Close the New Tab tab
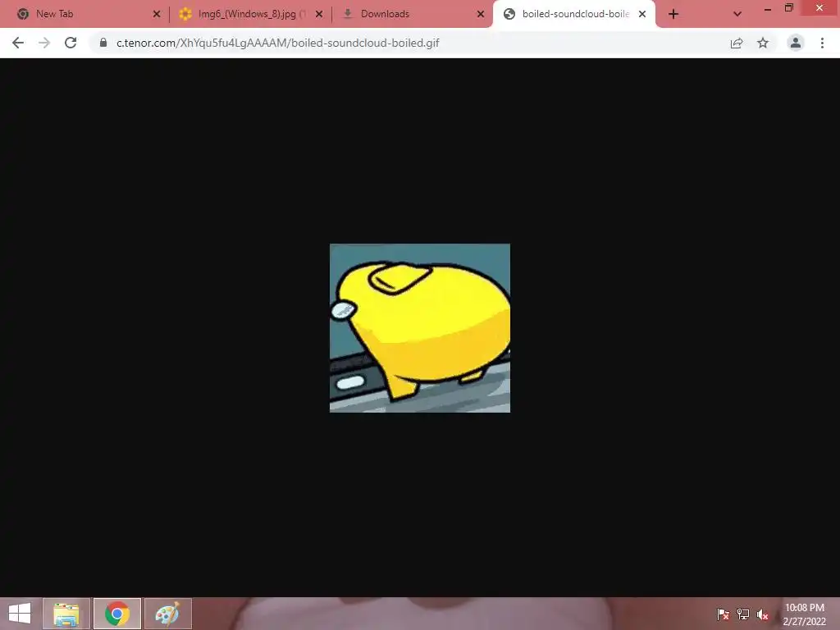Image resolution: width=840 pixels, height=630 pixels. (157, 14)
